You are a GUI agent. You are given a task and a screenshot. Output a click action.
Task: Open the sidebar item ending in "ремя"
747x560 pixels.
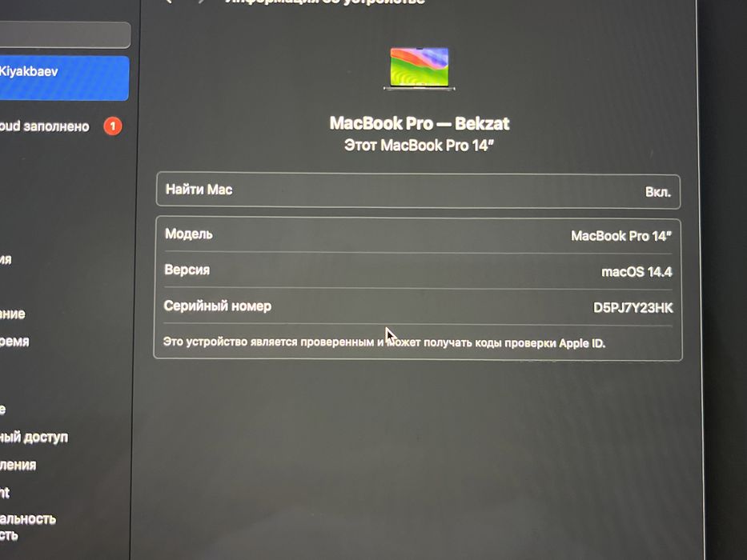click(14, 342)
